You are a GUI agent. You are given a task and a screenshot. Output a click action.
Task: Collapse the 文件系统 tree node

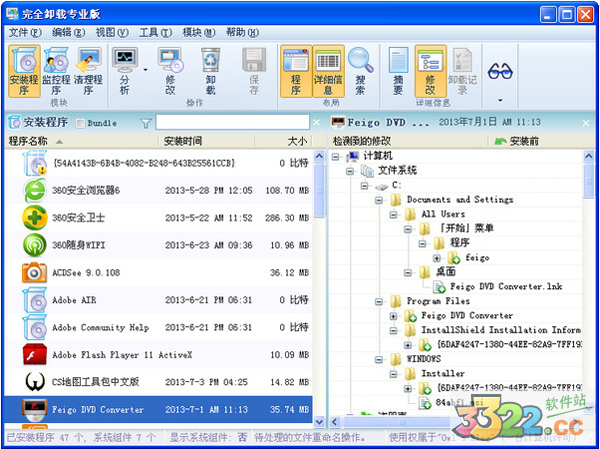tap(350, 171)
